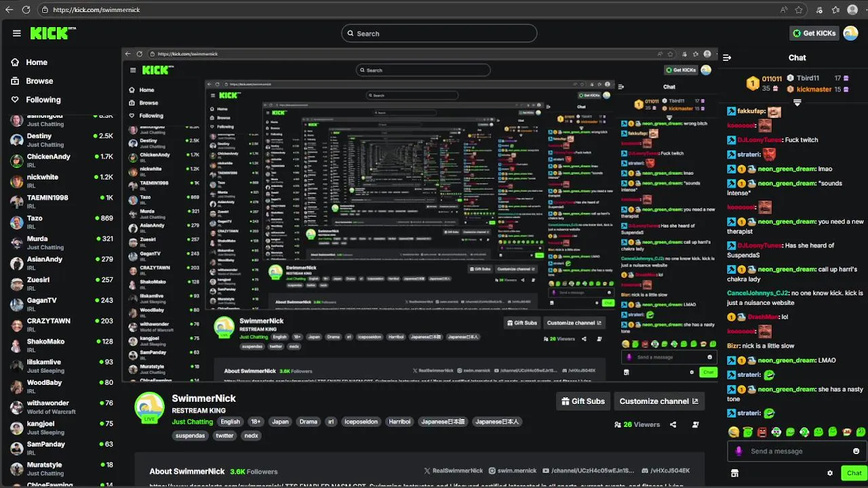Select withawonder World of Warcraft row

[61, 407]
